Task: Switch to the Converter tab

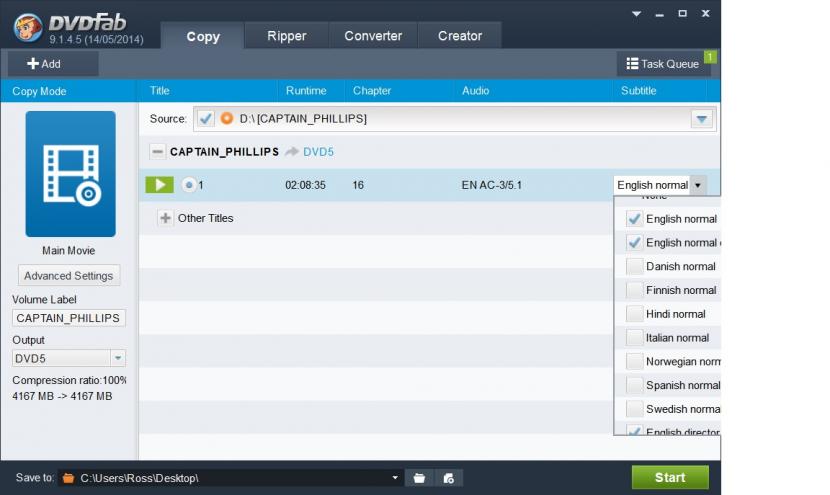Action: (x=373, y=35)
